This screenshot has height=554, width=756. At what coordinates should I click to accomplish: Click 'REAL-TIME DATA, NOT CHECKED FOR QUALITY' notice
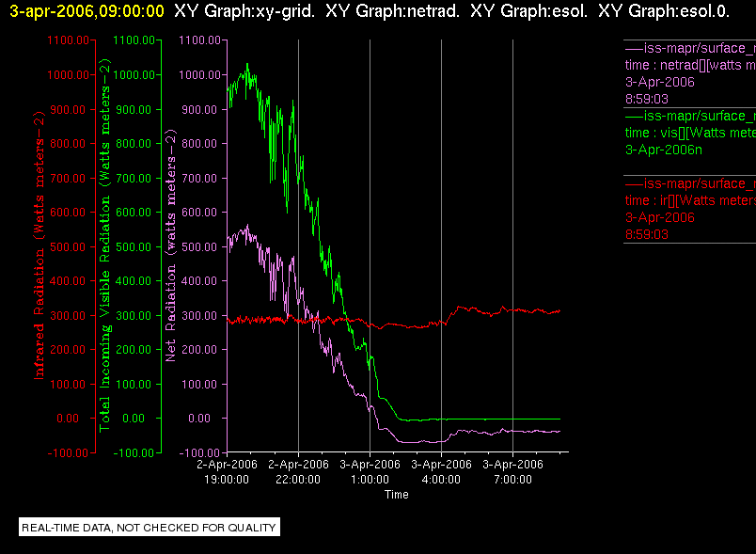pyautogui.click(x=149, y=528)
